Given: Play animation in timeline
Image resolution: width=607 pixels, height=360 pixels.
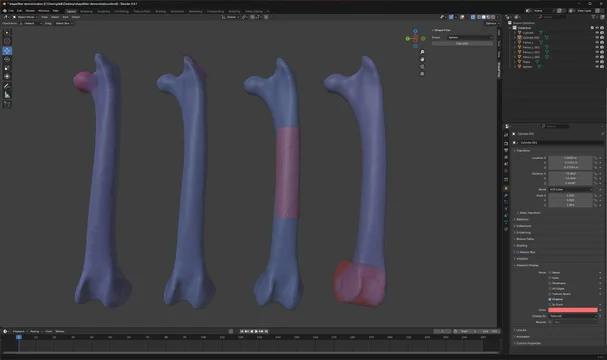Looking at the screenshot, I should (256, 331).
